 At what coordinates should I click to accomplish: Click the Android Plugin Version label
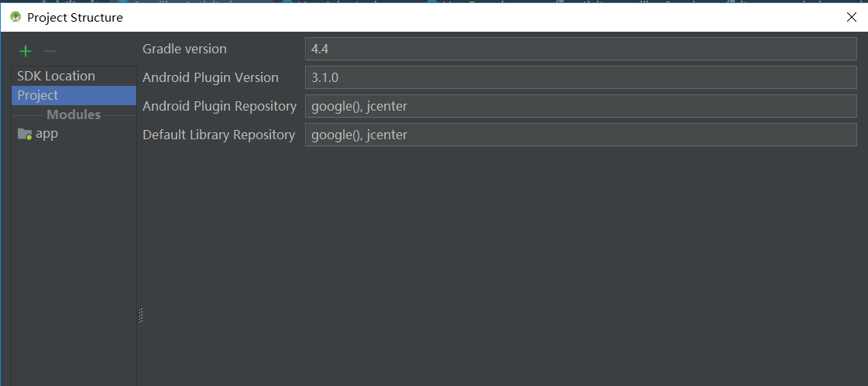tap(211, 77)
